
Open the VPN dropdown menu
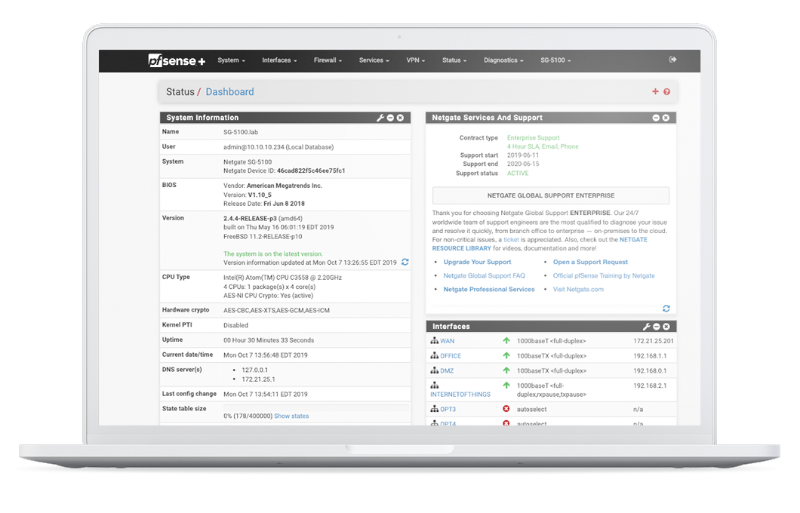click(415, 60)
